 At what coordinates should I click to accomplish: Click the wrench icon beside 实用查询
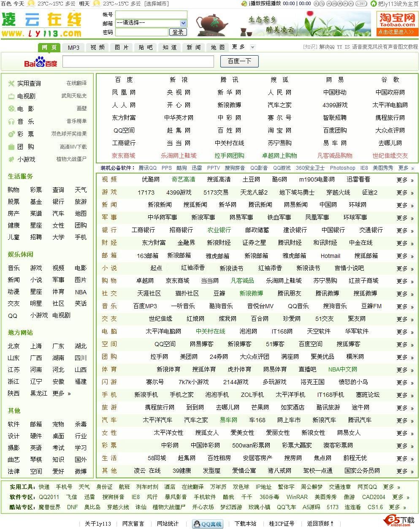(11, 84)
